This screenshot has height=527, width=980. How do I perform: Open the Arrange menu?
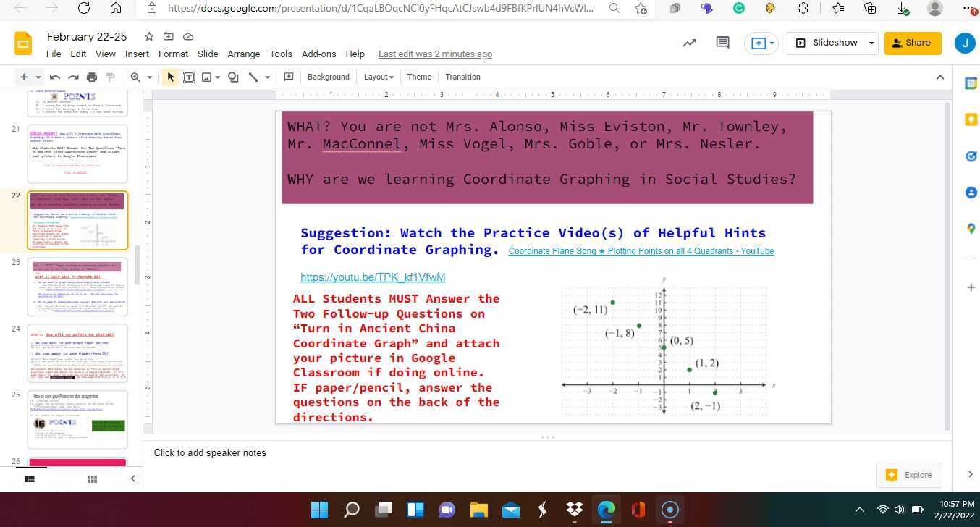tap(243, 54)
